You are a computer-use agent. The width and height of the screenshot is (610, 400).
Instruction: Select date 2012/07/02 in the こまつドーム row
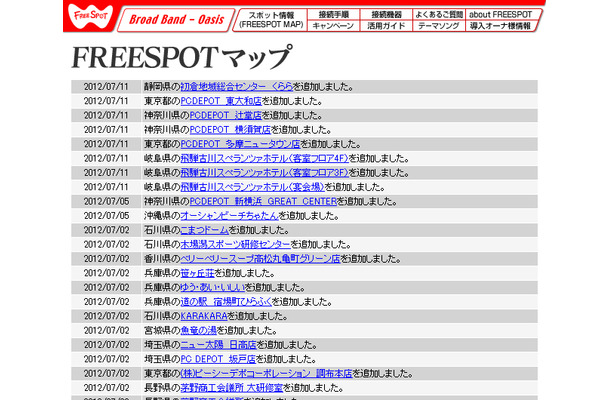(106, 230)
